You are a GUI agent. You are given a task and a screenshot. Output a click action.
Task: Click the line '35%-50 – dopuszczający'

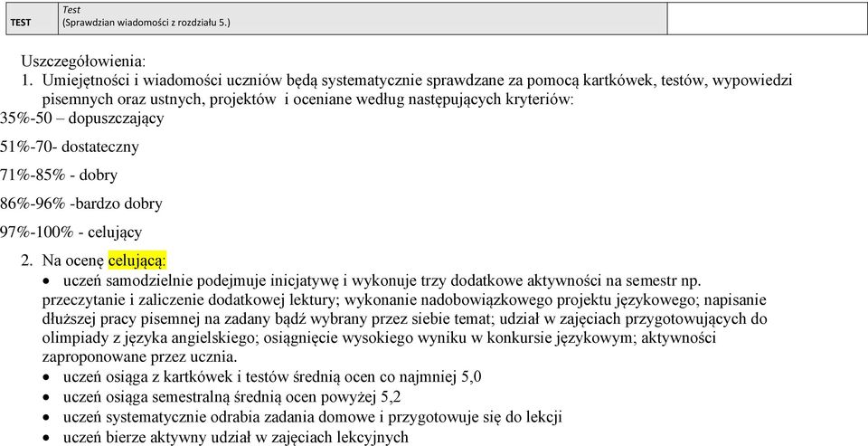[x=82, y=119]
